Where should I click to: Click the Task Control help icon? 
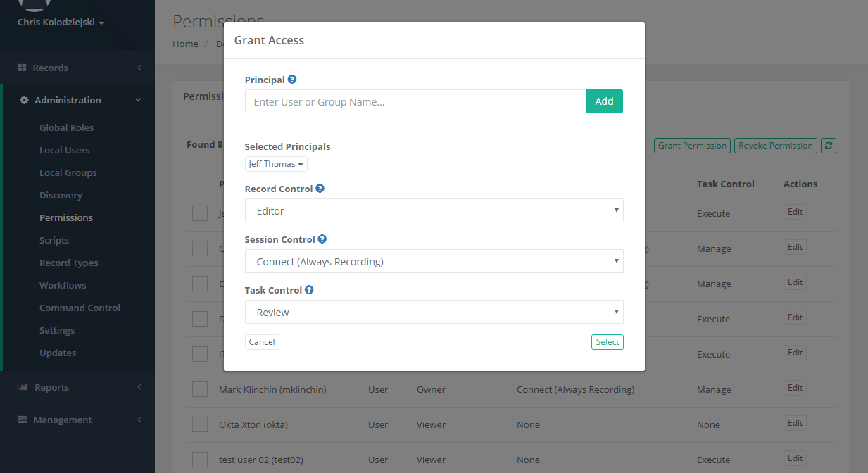308,289
